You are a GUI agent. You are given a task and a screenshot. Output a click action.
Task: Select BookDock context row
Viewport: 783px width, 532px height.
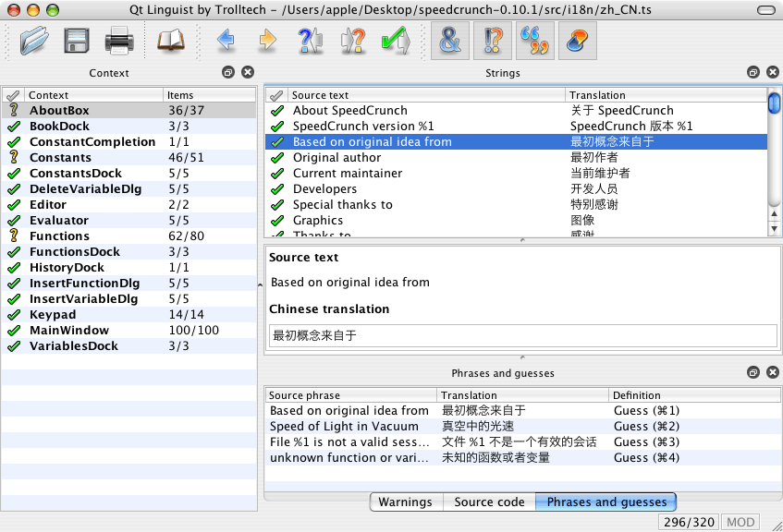(x=128, y=127)
